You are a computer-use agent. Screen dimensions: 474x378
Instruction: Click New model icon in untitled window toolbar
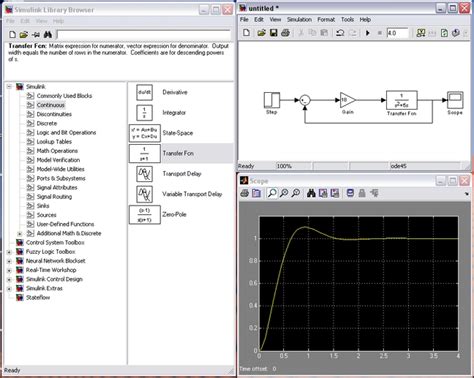247,33
